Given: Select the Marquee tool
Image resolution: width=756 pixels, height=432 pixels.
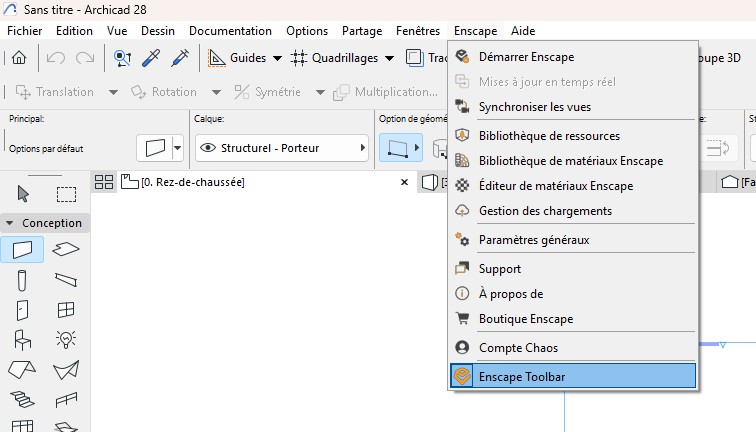Looking at the screenshot, I should tap(66, 194).
